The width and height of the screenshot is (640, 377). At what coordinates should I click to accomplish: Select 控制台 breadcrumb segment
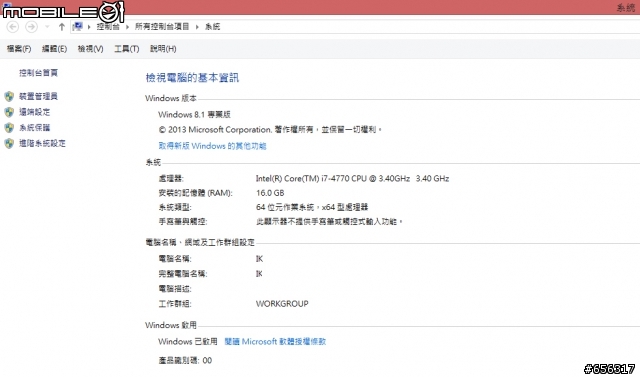[x=108, y=27]
